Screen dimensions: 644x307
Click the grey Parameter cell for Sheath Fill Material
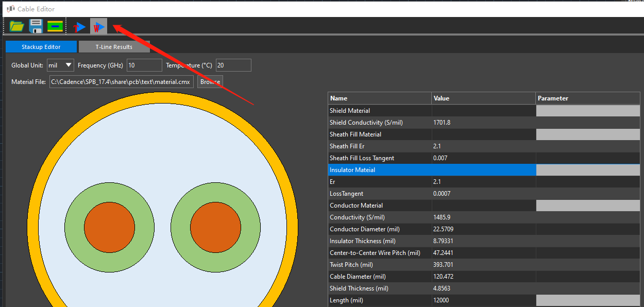(x=588, y=134)
